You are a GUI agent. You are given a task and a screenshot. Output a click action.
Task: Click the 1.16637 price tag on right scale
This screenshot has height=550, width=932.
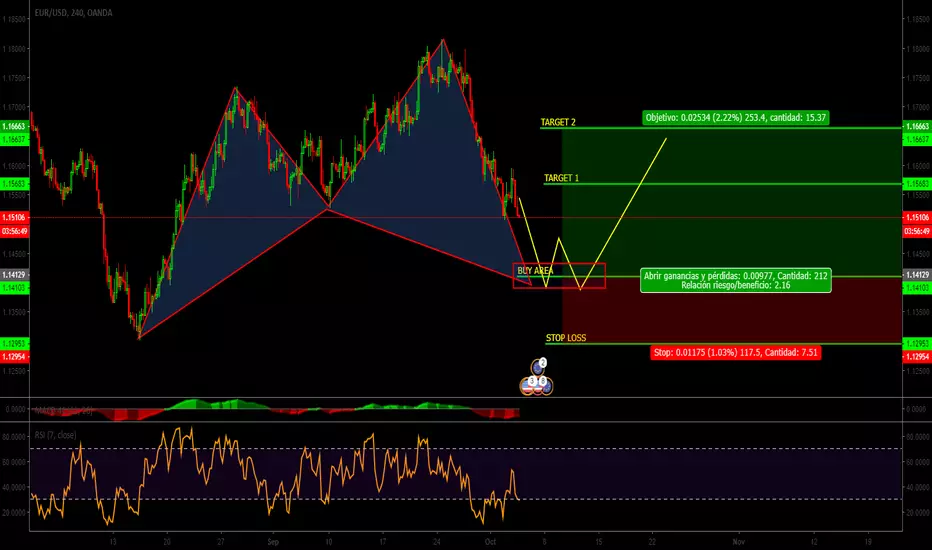click(917, 139)
